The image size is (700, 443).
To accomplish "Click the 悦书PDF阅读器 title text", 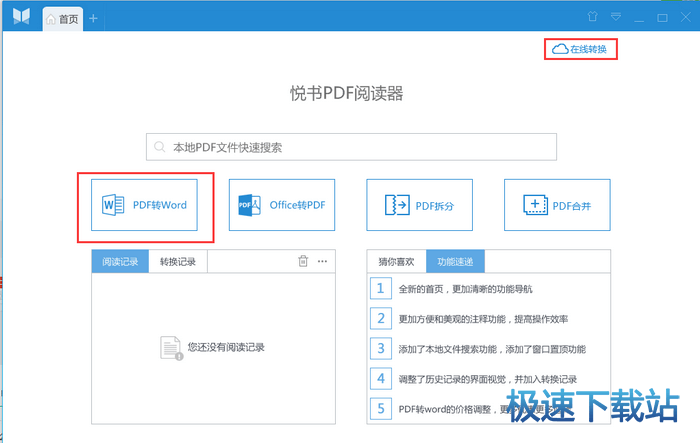I will (347, 93).
